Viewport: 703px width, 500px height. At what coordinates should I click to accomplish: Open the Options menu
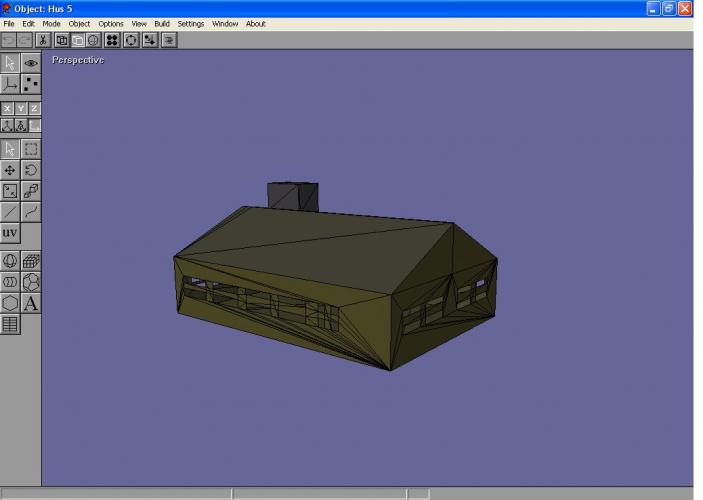pos(111,24)
